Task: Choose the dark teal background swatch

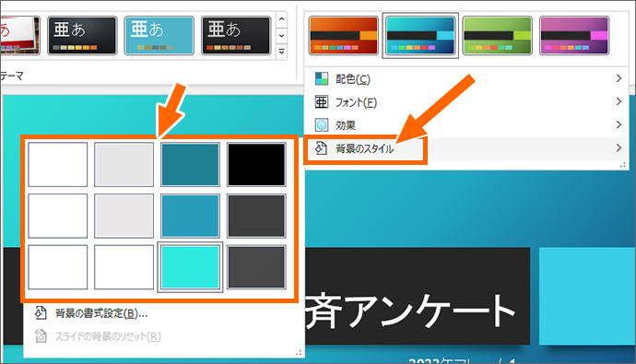Action: coord(190,165)
